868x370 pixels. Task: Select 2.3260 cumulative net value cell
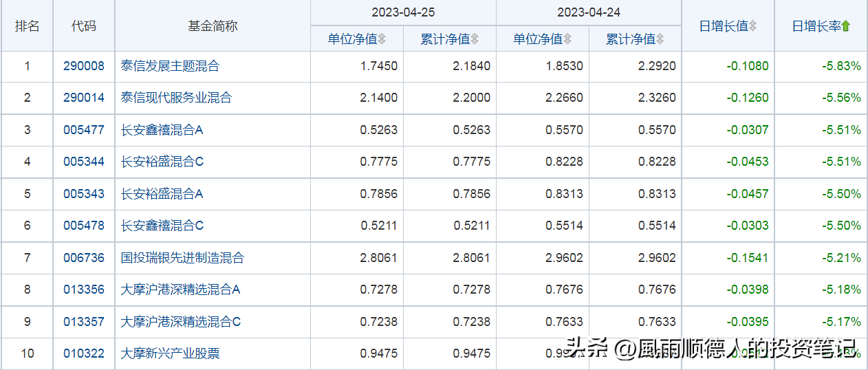point(658,98)
